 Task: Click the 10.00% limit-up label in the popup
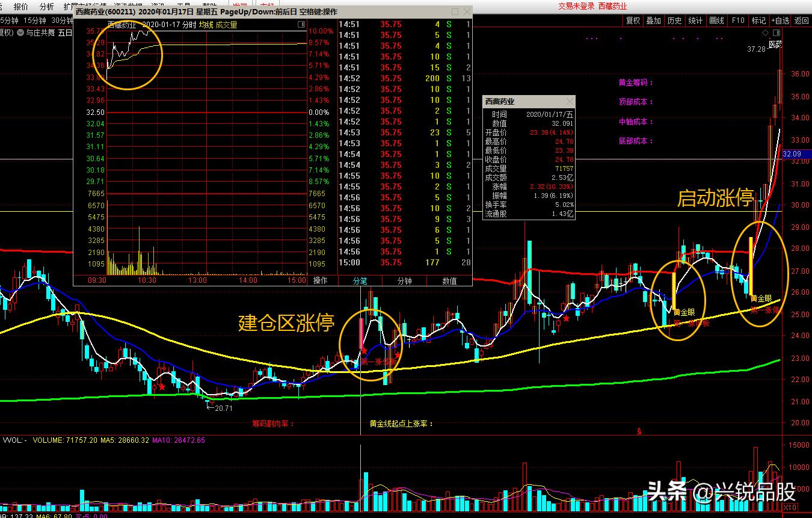(x=321, y=31)
